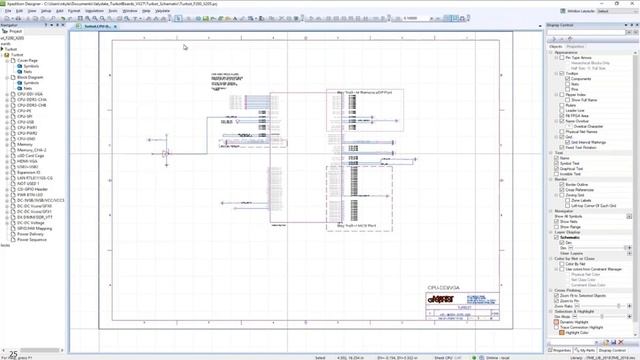Select the HDMI-VGA sheet
This screenshot has height=360, width=640.
coord(27,161)
